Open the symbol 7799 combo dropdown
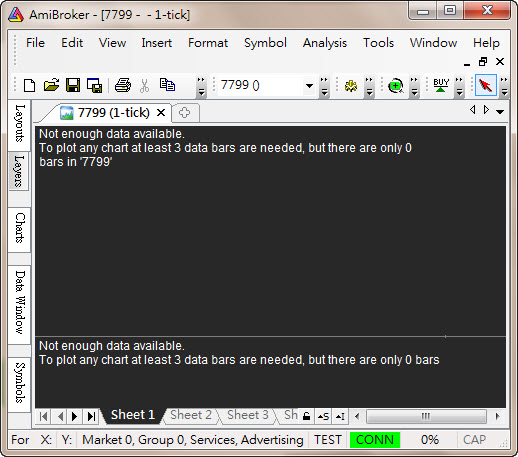The height and width of the screenshot is (457, 518). tap(309, 86)
